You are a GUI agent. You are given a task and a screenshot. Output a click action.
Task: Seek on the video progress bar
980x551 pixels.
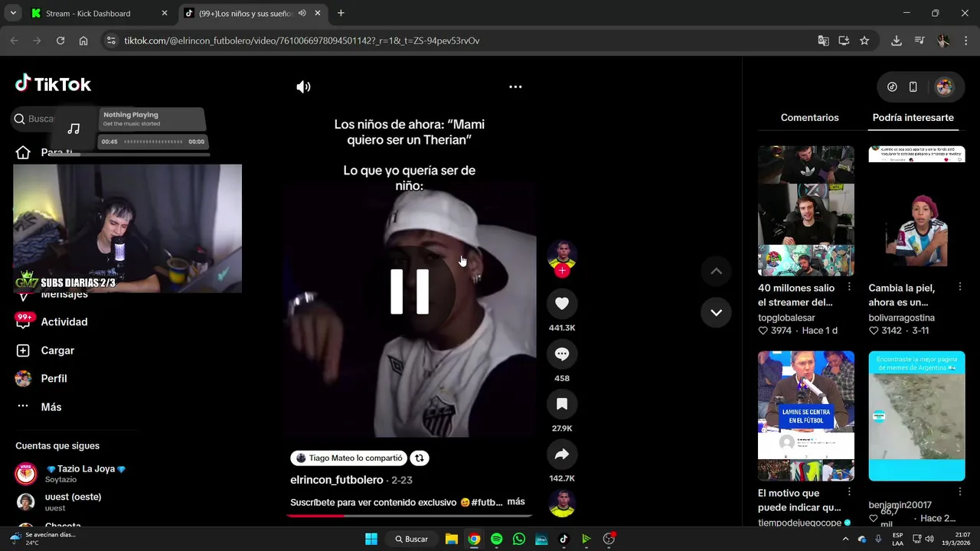(x=410, y=515)
